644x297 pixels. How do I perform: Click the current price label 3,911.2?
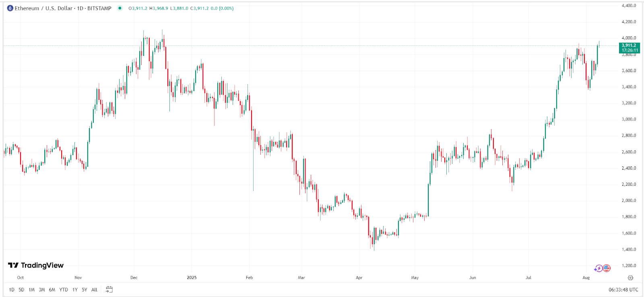(629, 46)
